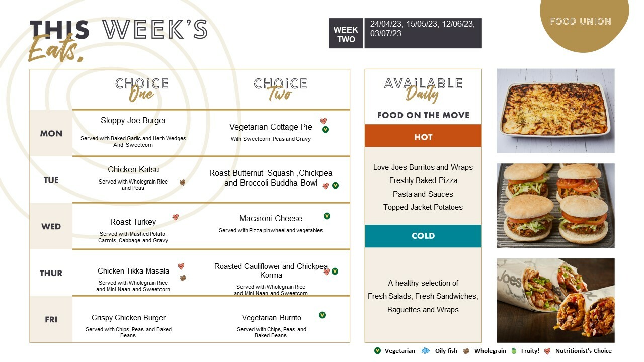Click the vegetarian icon beside Macaroni Cheese
The width and height of the screenshot is (644, 362).
[327, 216]
